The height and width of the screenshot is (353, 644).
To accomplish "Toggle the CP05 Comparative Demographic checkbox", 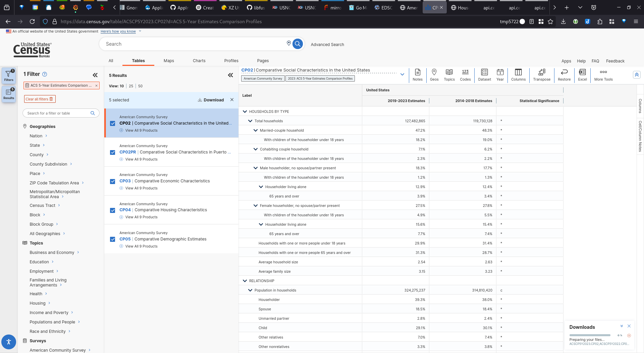I will (x=113, y=239).
